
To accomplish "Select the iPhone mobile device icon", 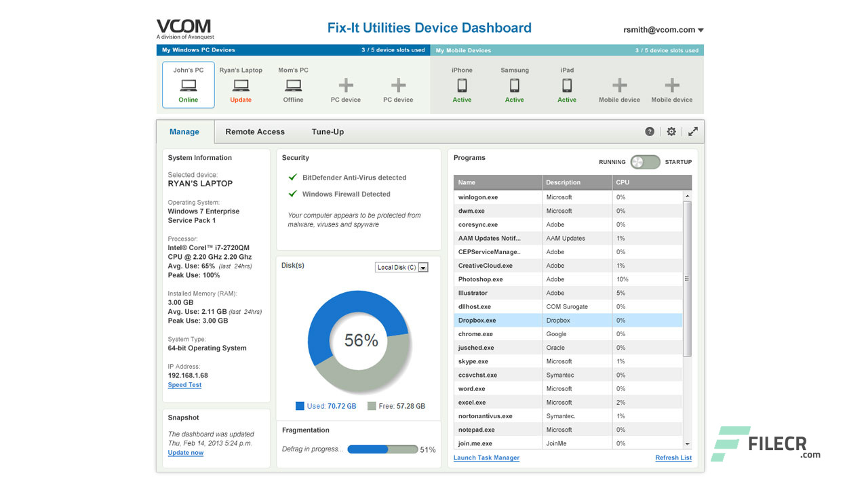I will 462,85.
